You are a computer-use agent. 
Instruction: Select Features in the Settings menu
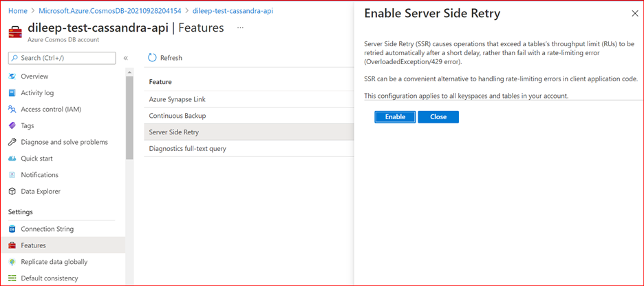[x=63, y=245]
